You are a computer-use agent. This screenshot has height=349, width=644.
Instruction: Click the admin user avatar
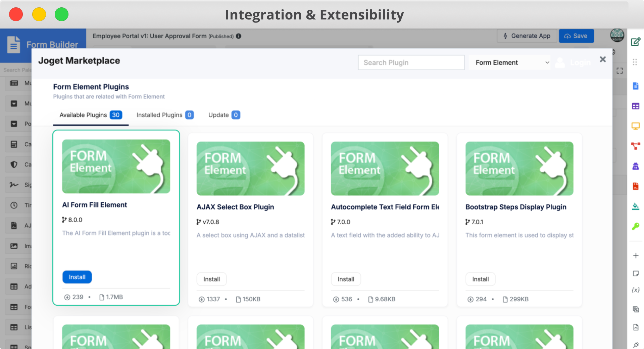tap(617, 35)
